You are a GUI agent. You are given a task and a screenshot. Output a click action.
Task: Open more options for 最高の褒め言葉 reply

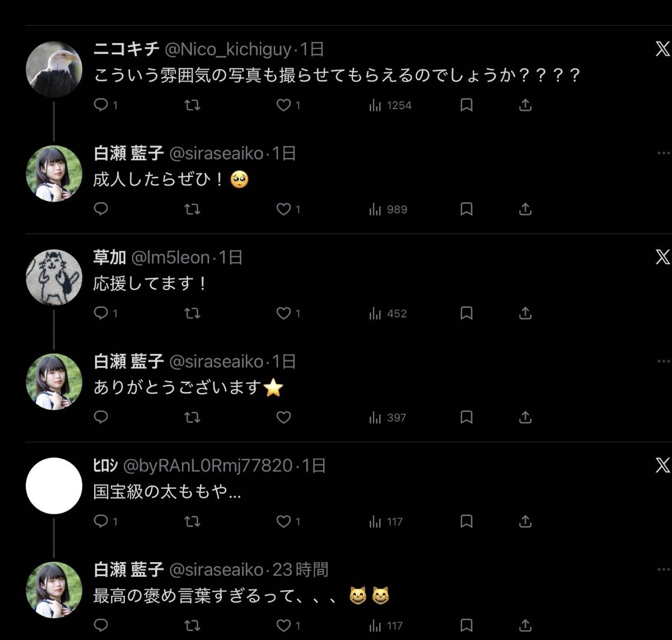click(664, 569)
